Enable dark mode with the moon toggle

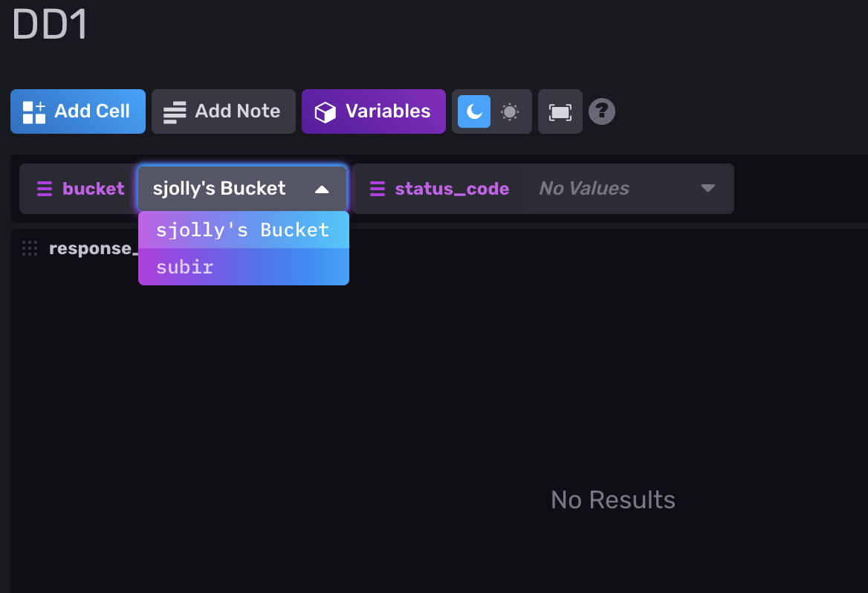(473, 111)
